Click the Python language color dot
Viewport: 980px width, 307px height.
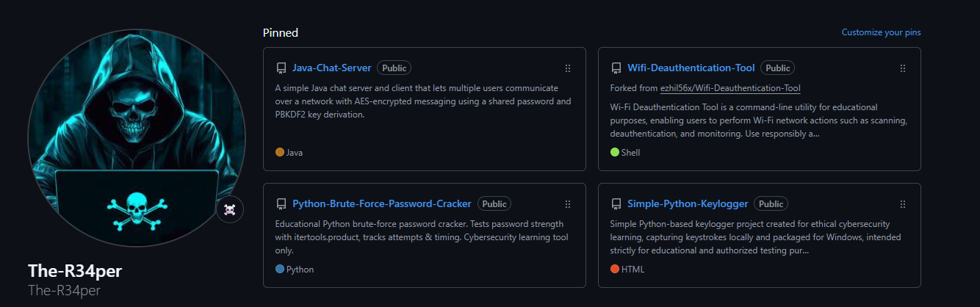280,270
